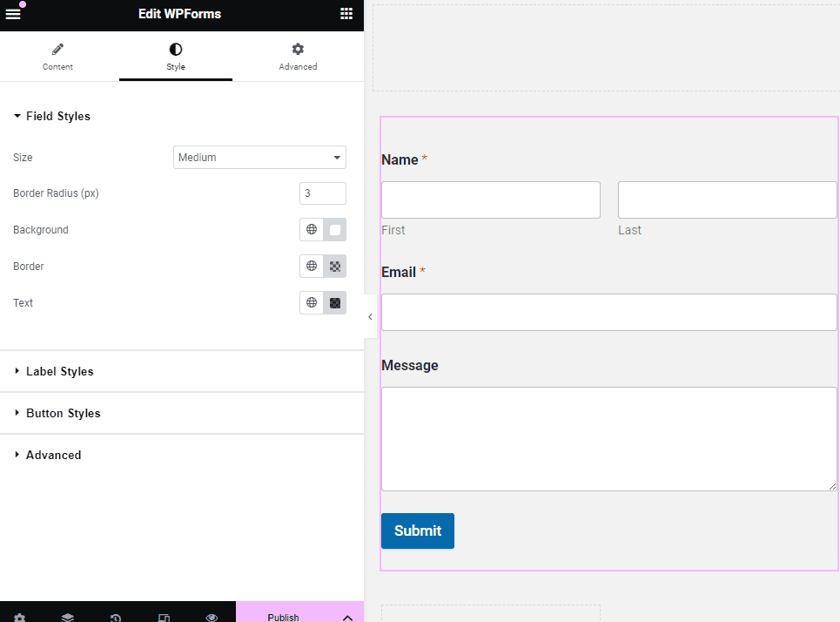Open the Elementor hamburger menu
The height and width of the screenshot is (622, 840).
pyautogui.click(x=13, y=14)
